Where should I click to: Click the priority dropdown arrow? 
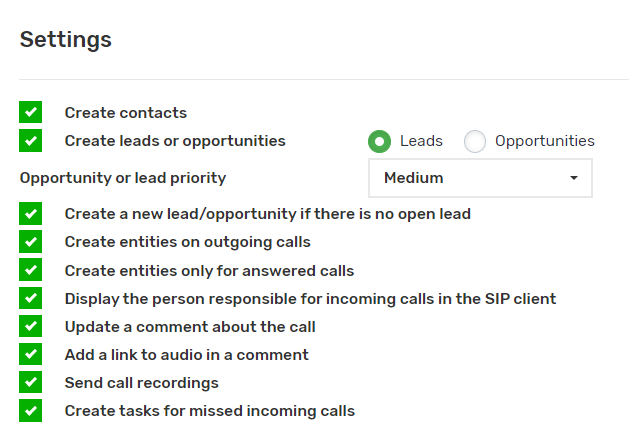[574, 178]
